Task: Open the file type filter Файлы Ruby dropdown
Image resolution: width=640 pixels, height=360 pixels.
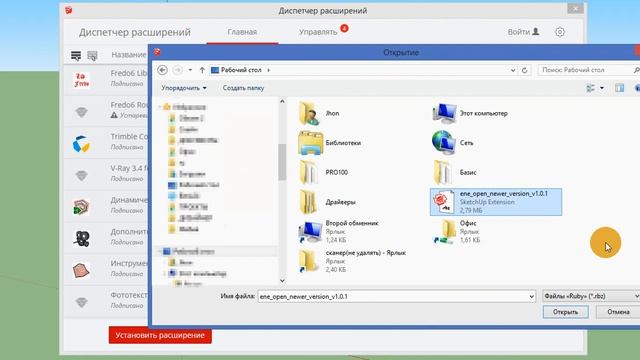Action: pyautogui.click(x=591, y=296)
